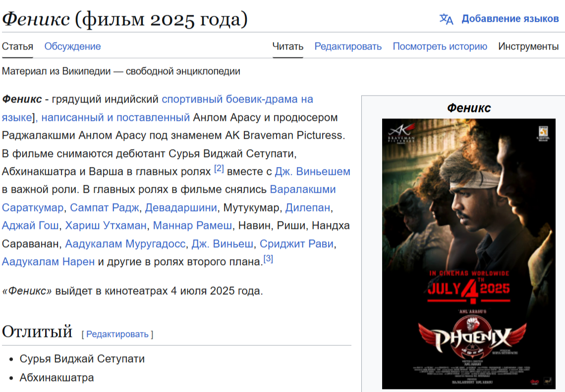Click the page title Феникс (фильм 2025 года)

coord(125,19)
